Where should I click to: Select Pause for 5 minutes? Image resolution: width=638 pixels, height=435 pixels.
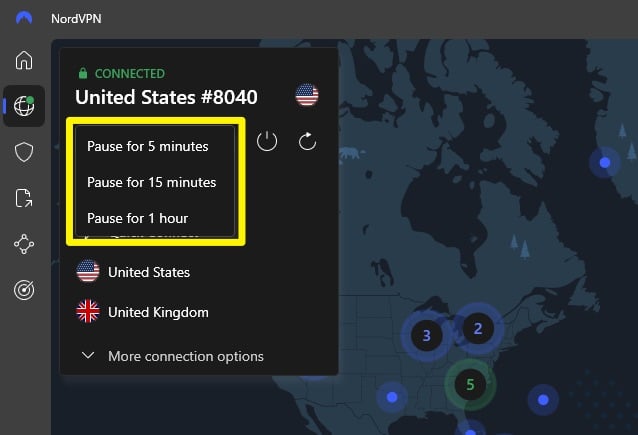coord(155,146)
